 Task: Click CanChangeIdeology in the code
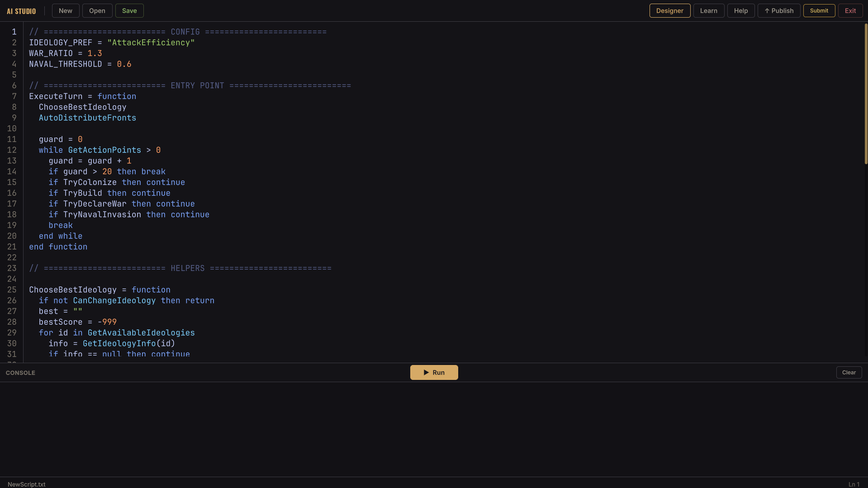click(114, 301)
